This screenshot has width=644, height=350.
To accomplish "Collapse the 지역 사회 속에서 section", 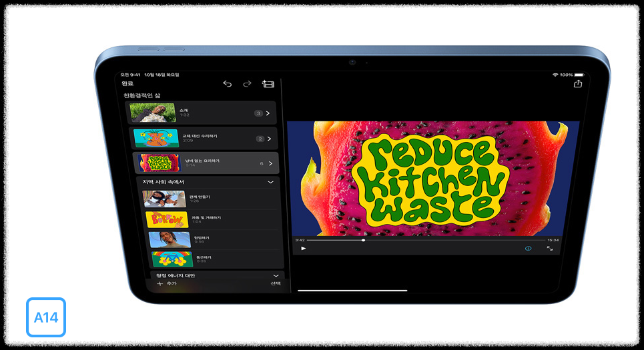I will (270, 182).
